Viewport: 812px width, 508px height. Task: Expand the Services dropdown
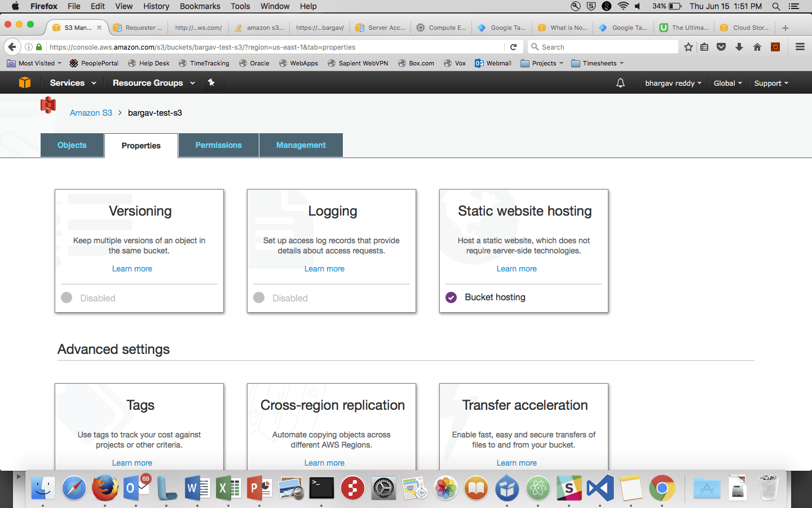point(73,82)
